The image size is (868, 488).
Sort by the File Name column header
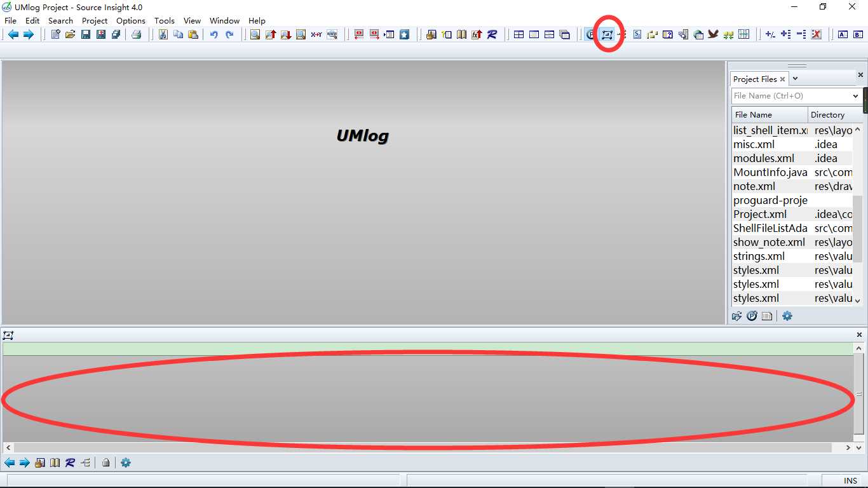click(x=770, y=114)
